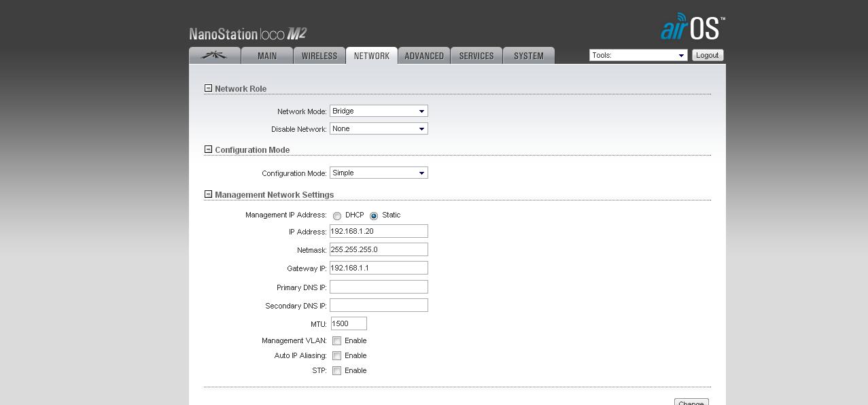This screenshot has width=868, height=405.
Task: Collapse Management Network Settings section
Action: point(208,194)
